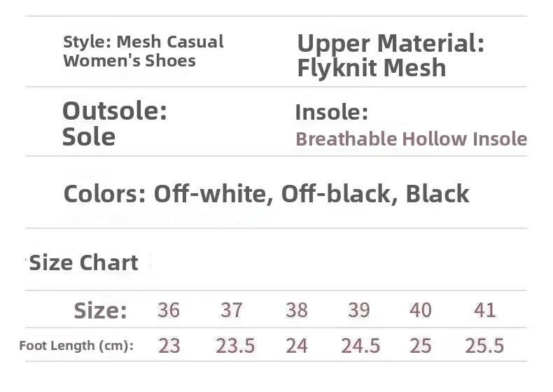Image resolution: width=553 pixels, height=392 pixels.
Task: Select the 25.5 foot length cell
Action: (x=484, y=346)
